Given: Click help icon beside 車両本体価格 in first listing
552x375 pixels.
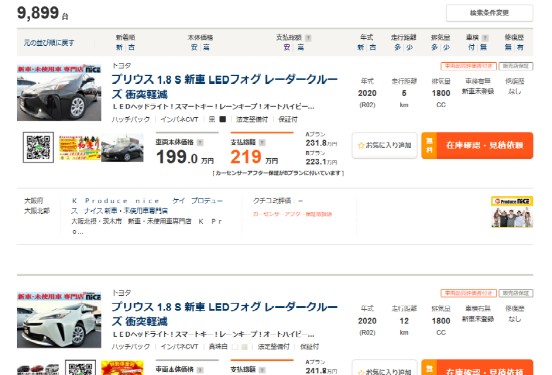Looking at the screenshot, I should click(x=200, y=142).
